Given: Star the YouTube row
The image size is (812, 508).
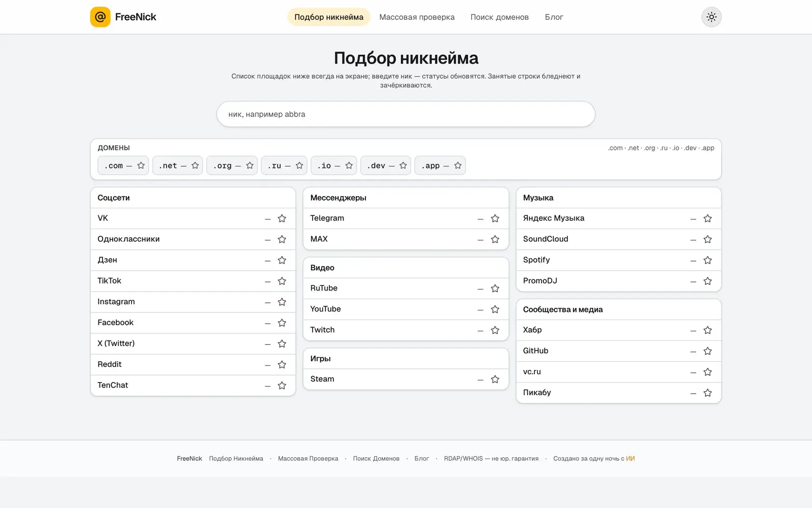Looking at the screenshot, I should (x=495, y=309).
